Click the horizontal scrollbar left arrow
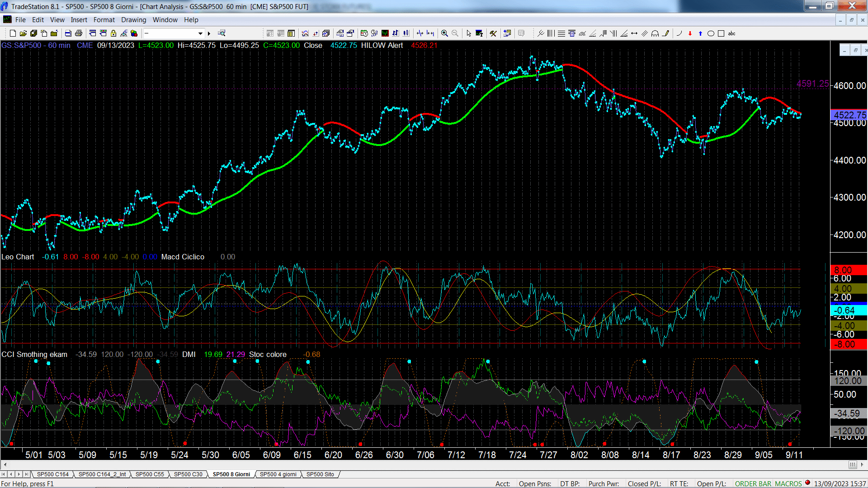The height and width of the screenshot is (488, 868). 5,465
